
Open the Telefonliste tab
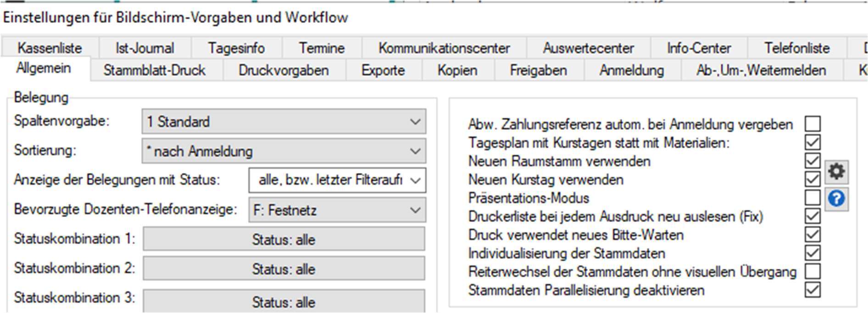[x=797, y=48]
